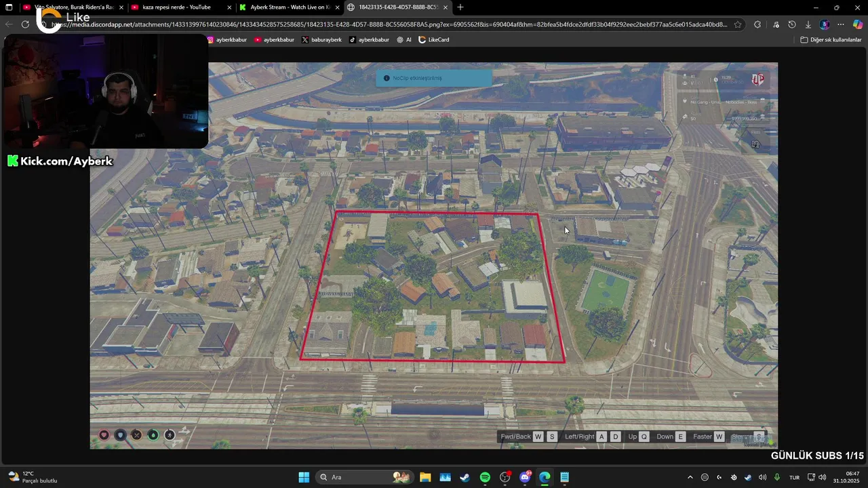Open the AI bookmark

point(404,40)
